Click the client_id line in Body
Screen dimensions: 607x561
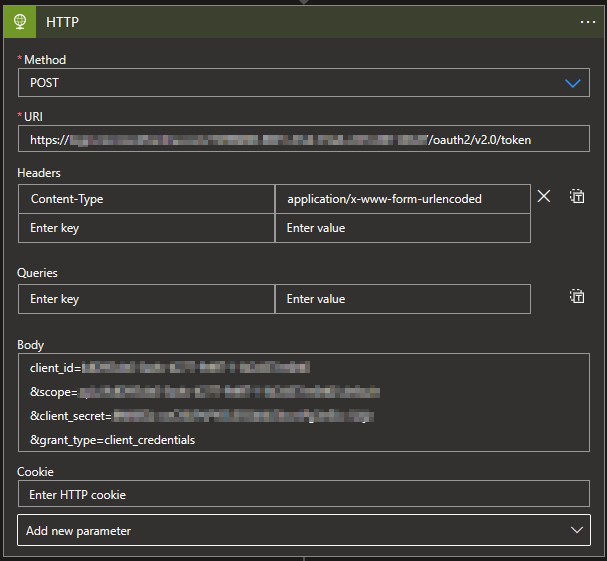click(170, 367)
